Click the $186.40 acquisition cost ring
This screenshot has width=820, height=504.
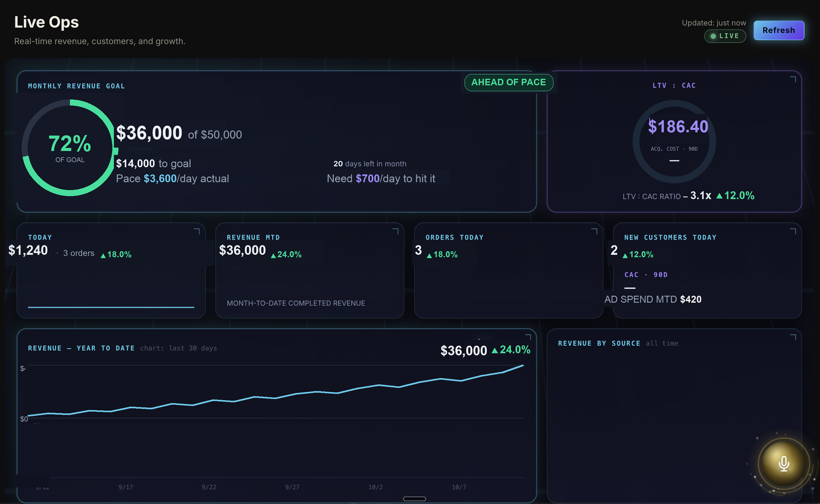point(674,142)
